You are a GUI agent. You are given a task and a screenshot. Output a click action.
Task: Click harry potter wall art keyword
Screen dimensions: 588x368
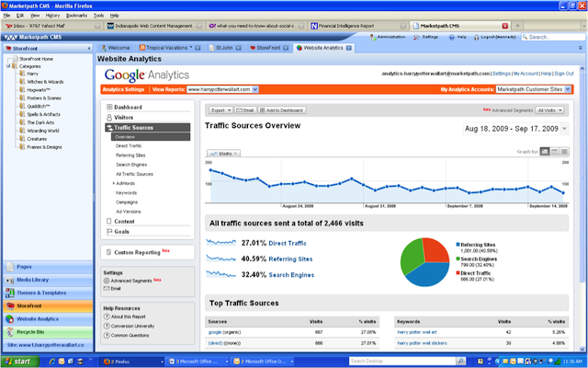pyautogui.click(x=417, y=332)
